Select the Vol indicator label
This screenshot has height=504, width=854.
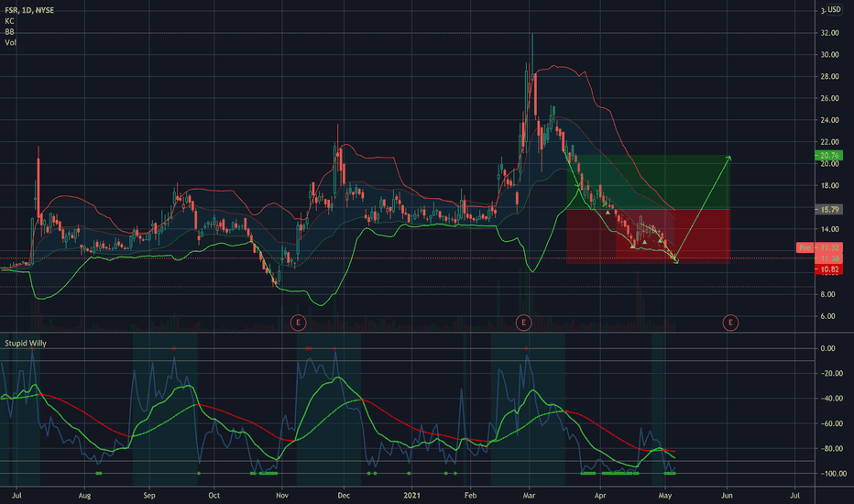[x=10, y=42]
